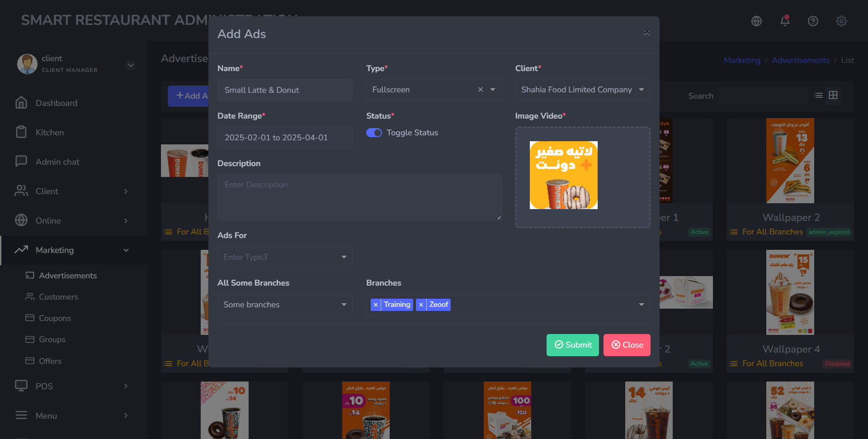
Task: Expand the Online sidebar submenu
Action: (126, 221)
